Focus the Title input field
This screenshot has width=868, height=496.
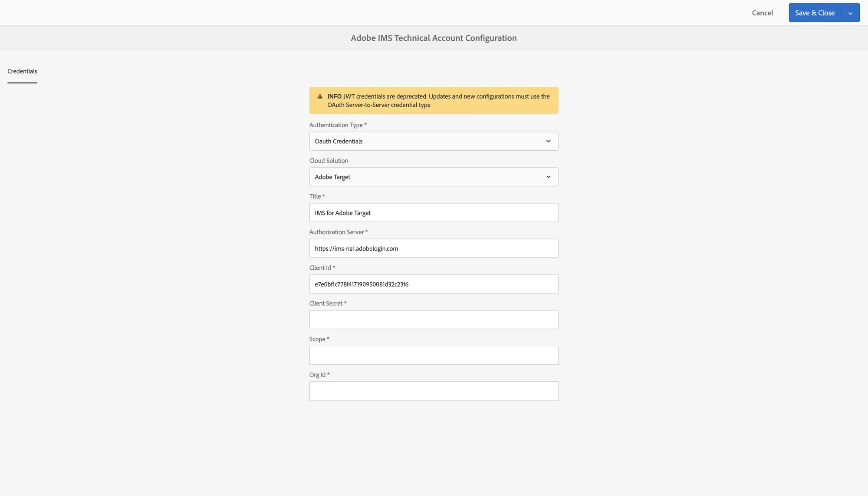434,213
